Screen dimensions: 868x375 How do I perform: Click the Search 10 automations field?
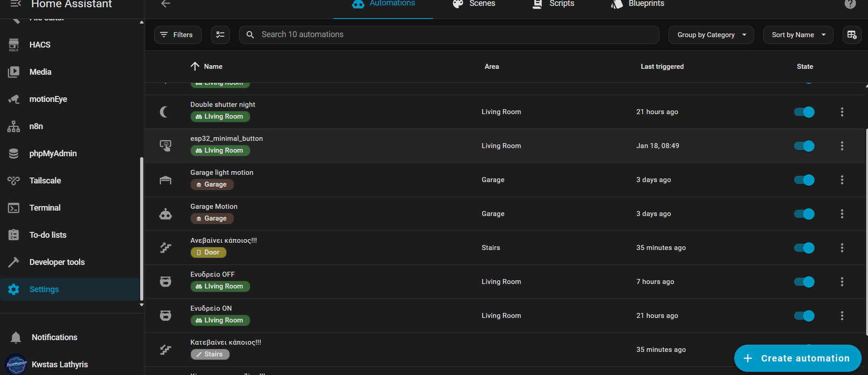(x=454, y=35)
